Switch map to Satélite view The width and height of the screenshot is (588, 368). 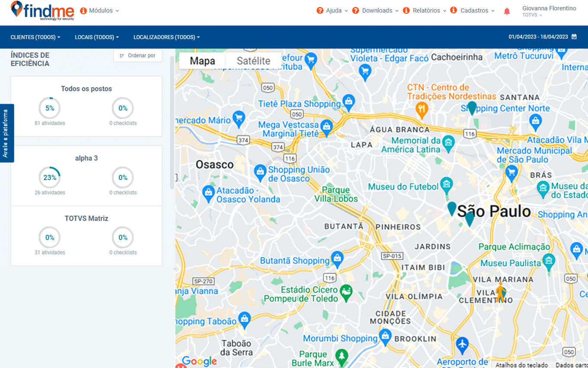pos(253,61)
